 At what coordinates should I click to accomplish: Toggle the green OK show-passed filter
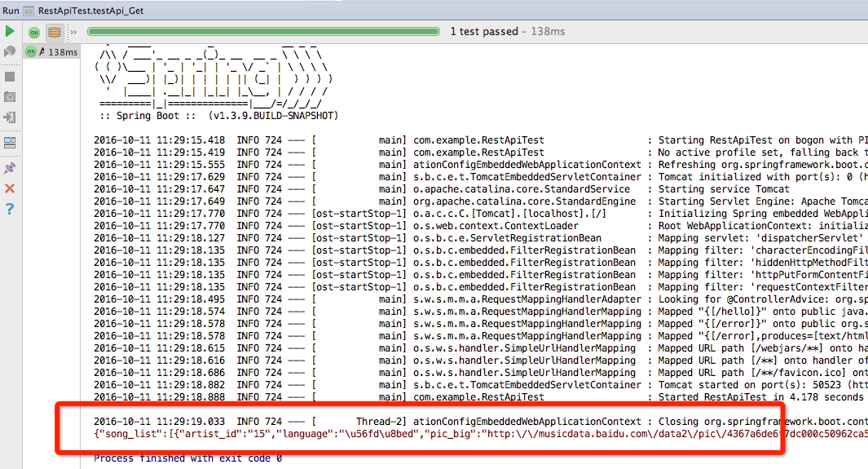pos(34,33)
